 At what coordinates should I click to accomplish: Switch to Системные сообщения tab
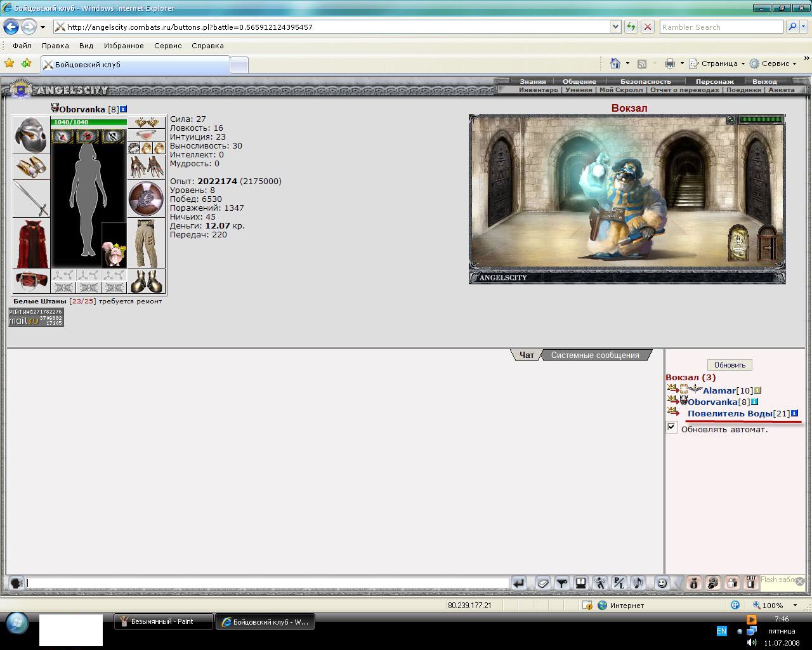(595, 355)
